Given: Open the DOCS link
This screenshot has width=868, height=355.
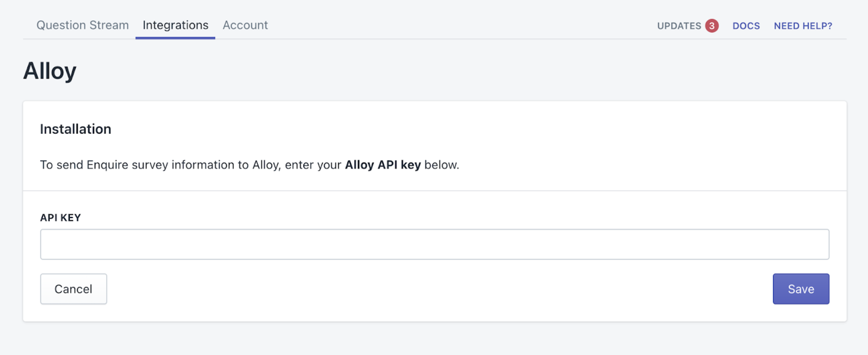Looking at the screenshot, I should (746, 26).
